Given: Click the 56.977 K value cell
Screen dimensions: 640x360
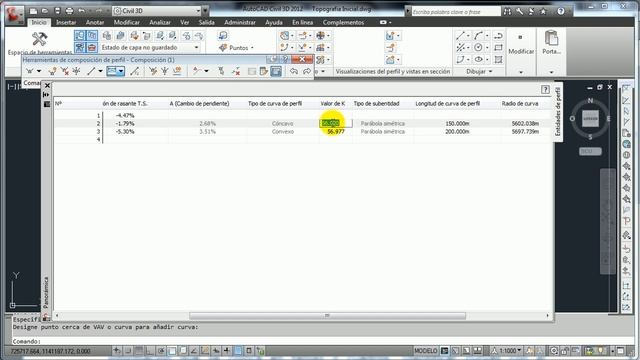Looking at the screenshot, I should coord(336,132).
